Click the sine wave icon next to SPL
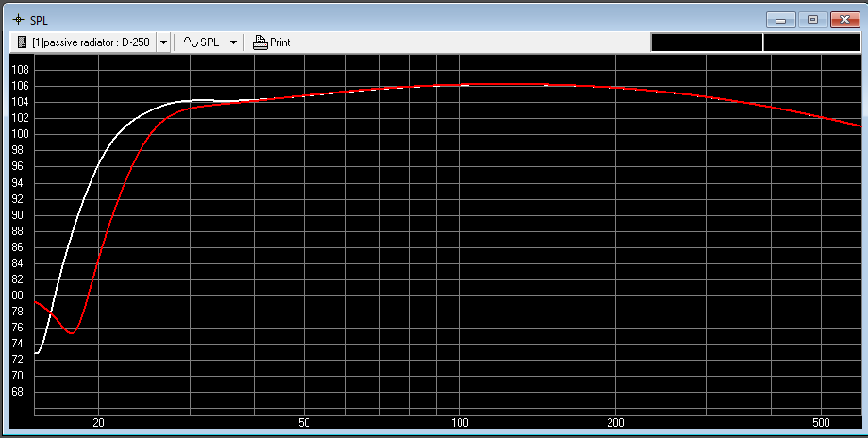This screenshot has width=868, height=438. (x=190, y=42)
